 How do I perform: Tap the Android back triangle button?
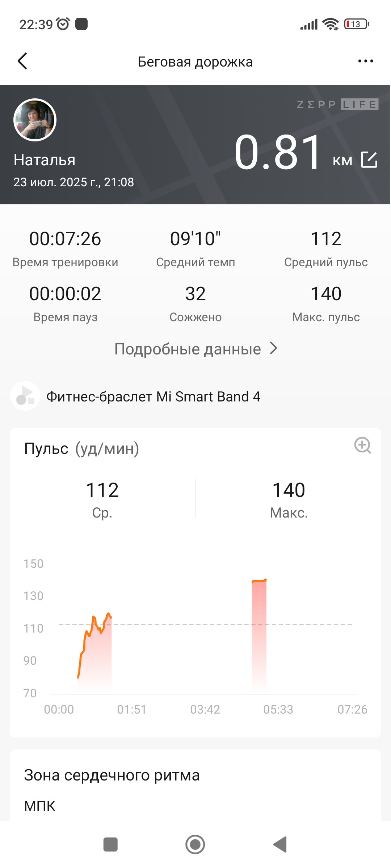pos(280,844)
